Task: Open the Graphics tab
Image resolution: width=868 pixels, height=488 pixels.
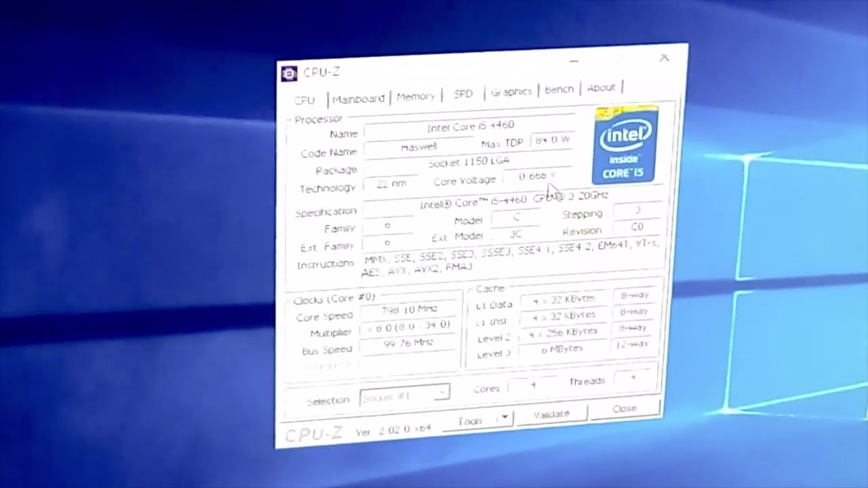Action: 511,91
